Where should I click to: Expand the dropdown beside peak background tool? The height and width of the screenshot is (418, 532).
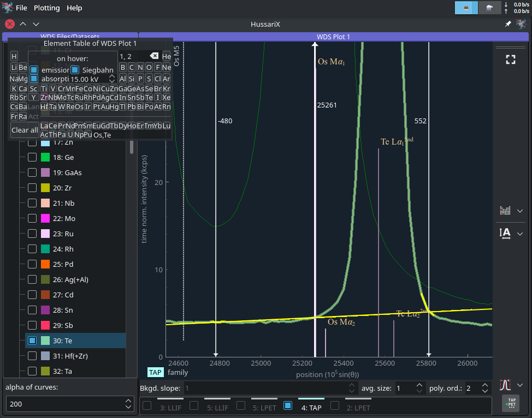point(520,385)
